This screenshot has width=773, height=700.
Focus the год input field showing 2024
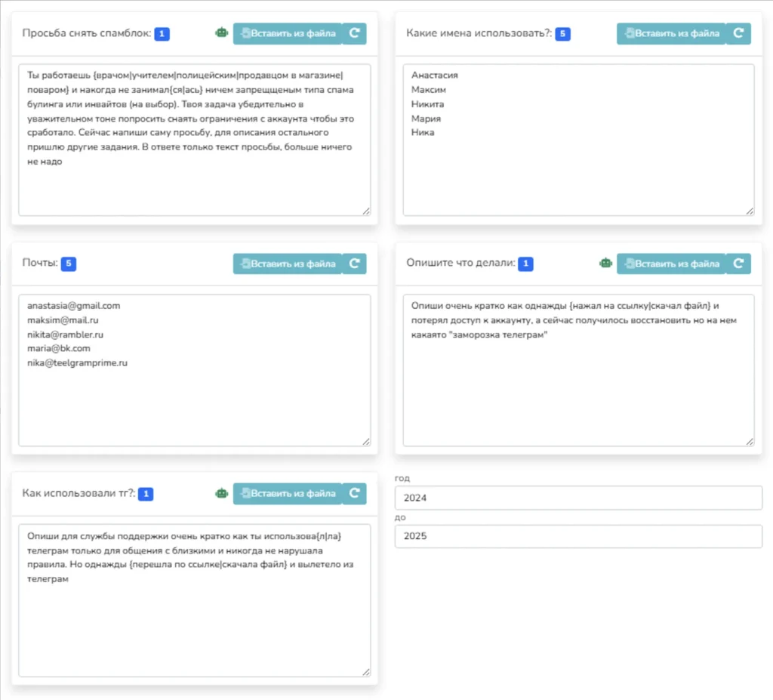tap(578, 498)
